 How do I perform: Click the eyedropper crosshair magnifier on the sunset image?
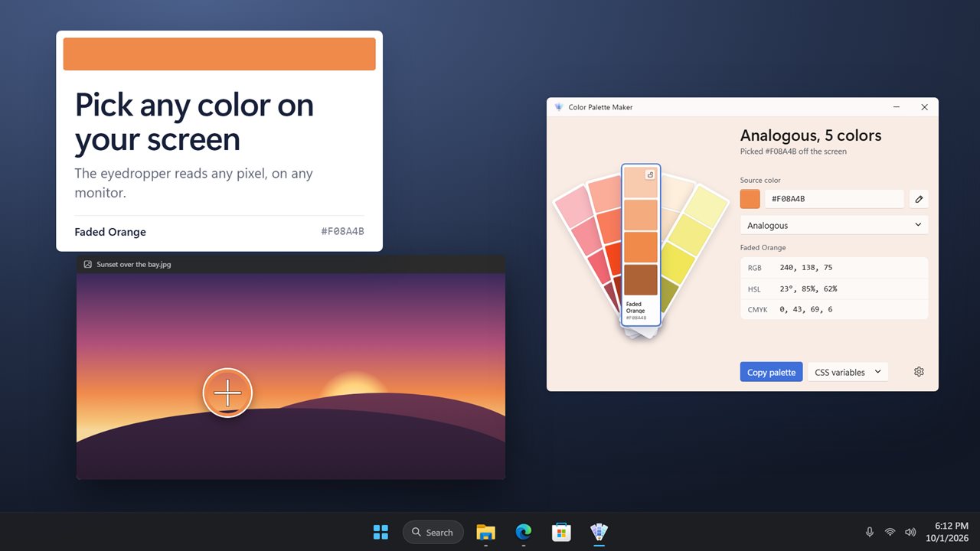[227, 393]
